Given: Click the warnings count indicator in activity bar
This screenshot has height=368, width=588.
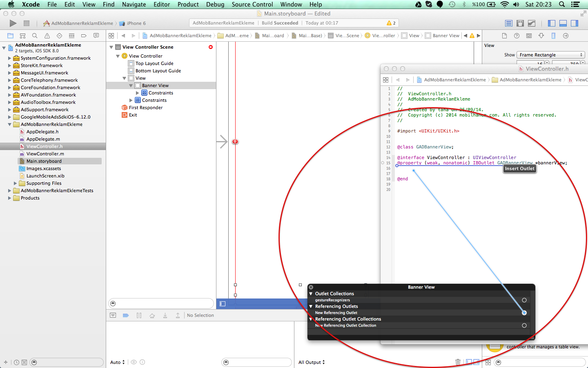Looking at the screenshot, I should 391,23.
